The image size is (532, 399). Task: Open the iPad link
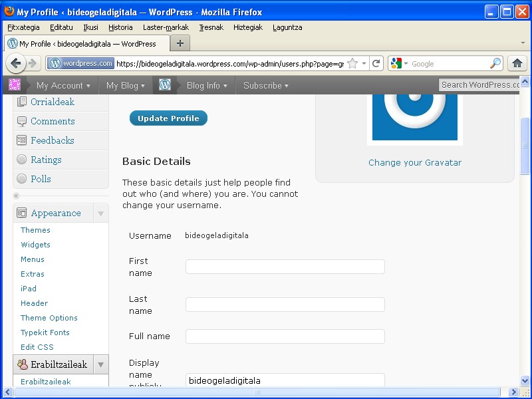point(29,289)
